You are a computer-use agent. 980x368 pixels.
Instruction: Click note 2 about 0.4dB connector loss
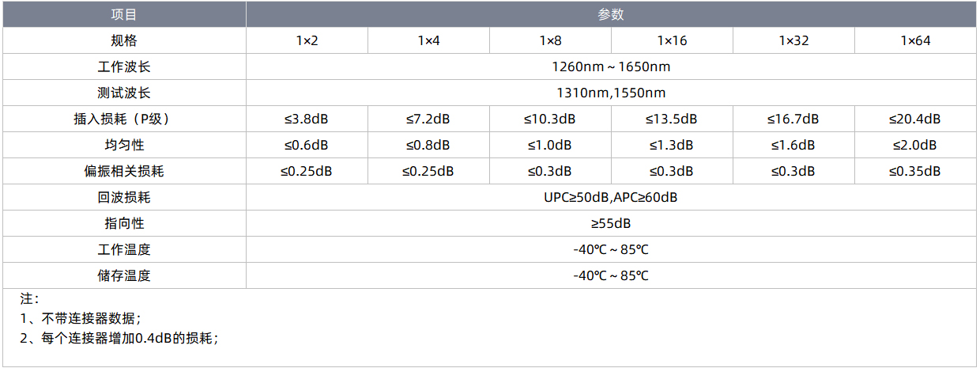click(119, 338)
